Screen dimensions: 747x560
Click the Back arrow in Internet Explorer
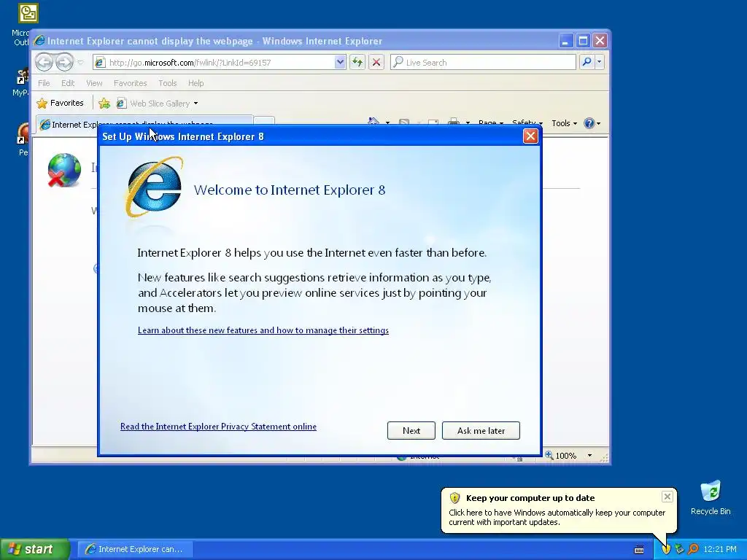(x=44, y=62)
